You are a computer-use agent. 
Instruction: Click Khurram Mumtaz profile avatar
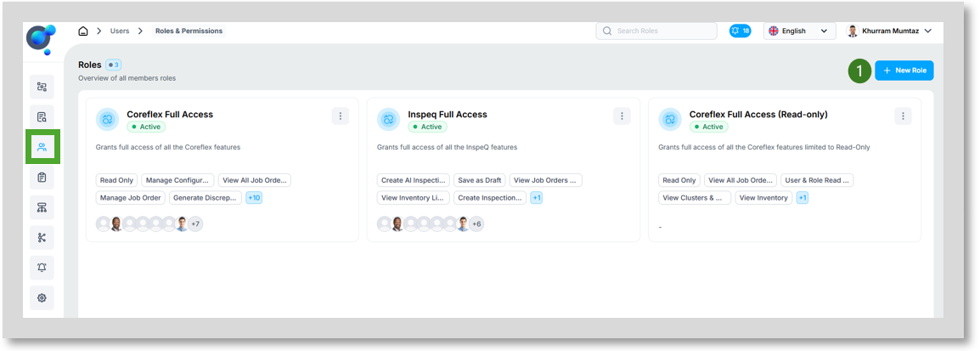(853, 31)
